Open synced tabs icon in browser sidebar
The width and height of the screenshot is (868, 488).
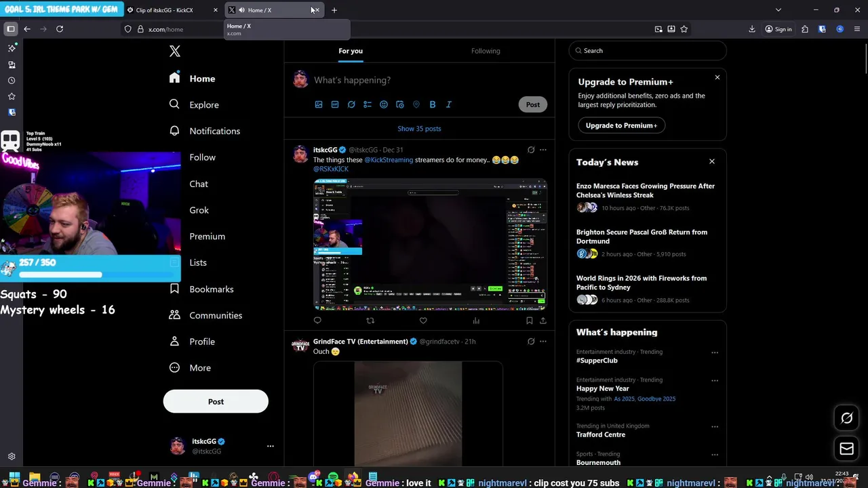[x=12, y=64]
